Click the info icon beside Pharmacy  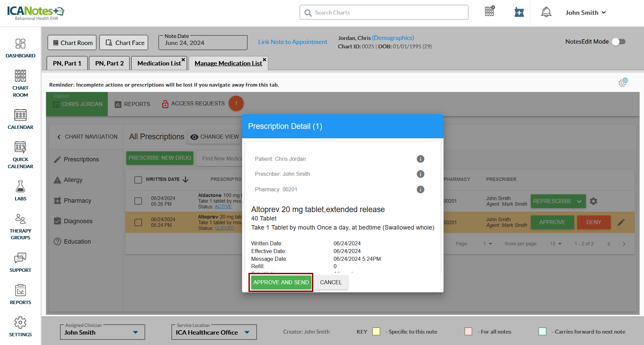tap(420, 189)
